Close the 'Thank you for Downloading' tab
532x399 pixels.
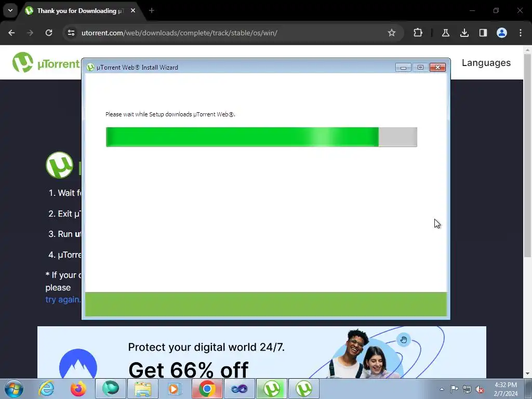pyautogui.click(x=133, y=10)
